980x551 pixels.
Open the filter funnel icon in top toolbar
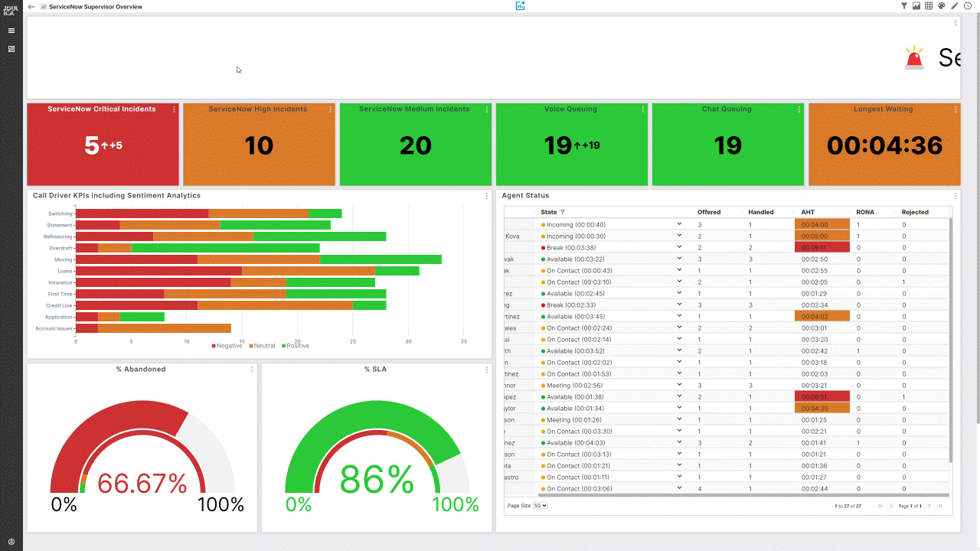[904, 6]
